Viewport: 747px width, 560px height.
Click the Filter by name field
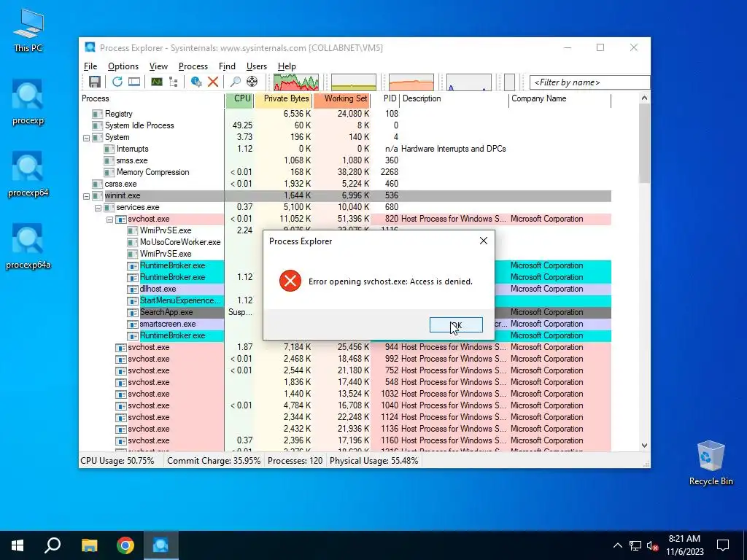589,82
